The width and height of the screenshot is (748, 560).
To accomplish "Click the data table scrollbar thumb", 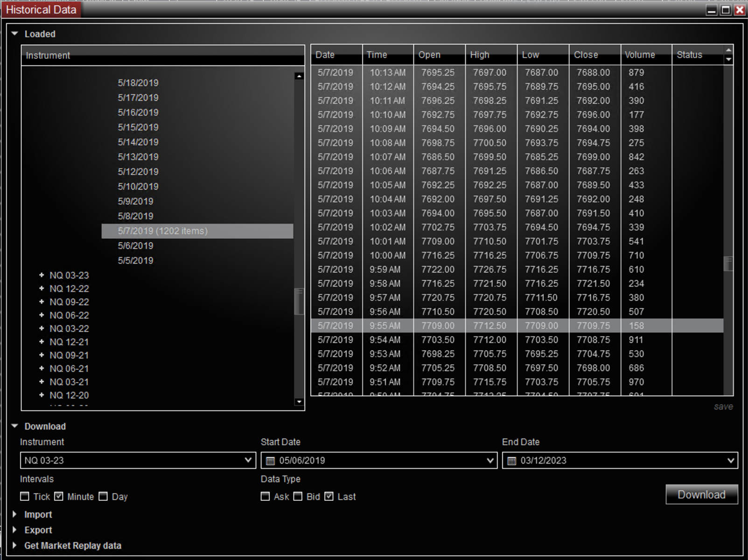I will pos(728,264).
